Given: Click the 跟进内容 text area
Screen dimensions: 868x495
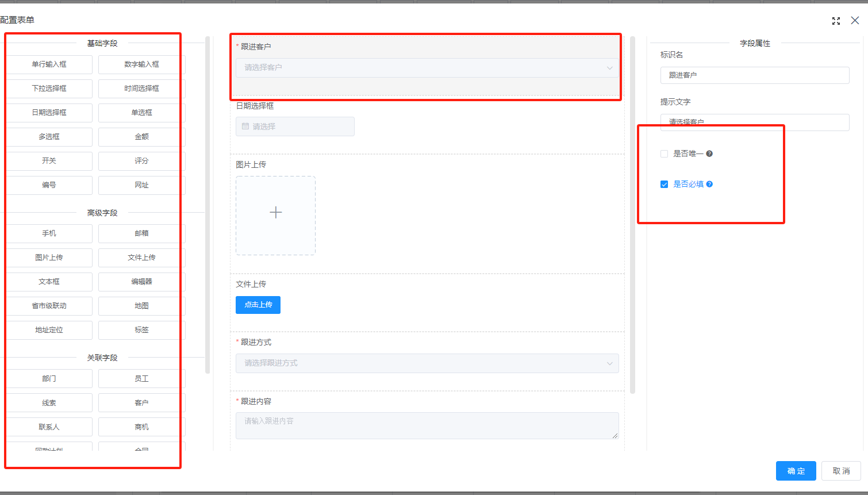Looking at the screenshot, I should point(427,425).
